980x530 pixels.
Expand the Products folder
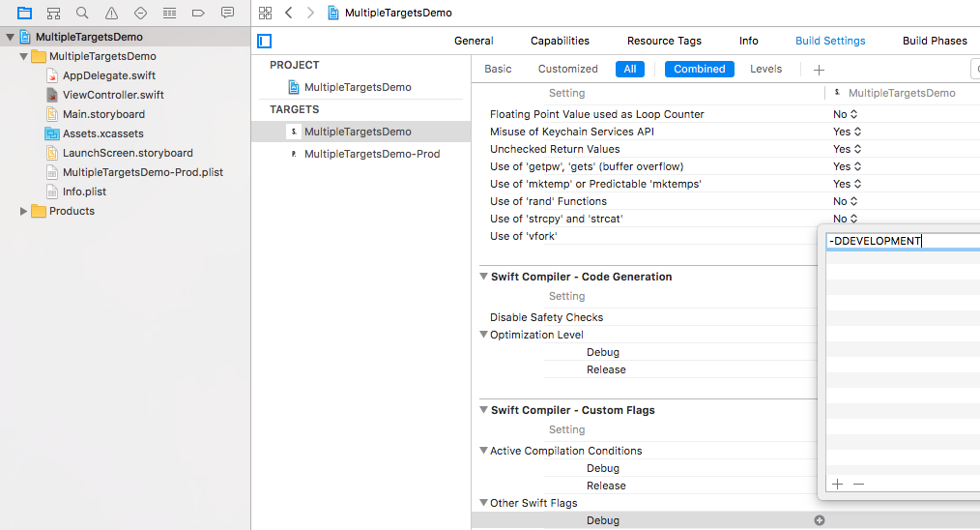[24, 211]
